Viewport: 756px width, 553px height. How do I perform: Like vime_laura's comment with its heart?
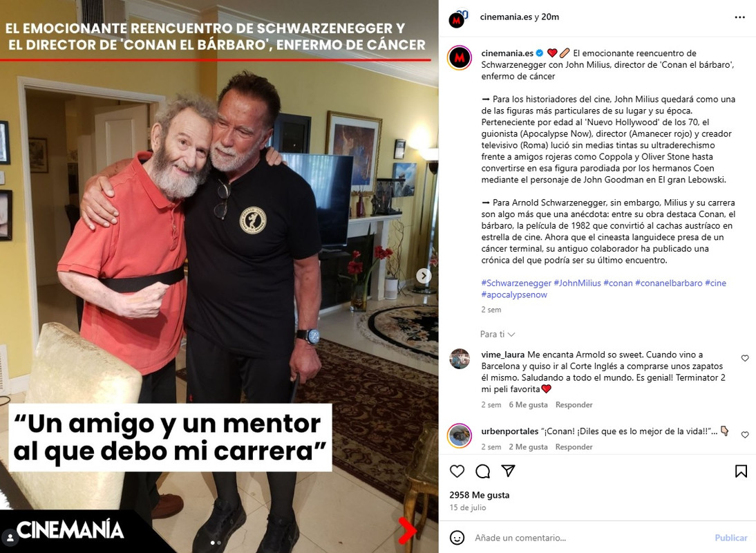pyautogui.click(x=745, y=358)
